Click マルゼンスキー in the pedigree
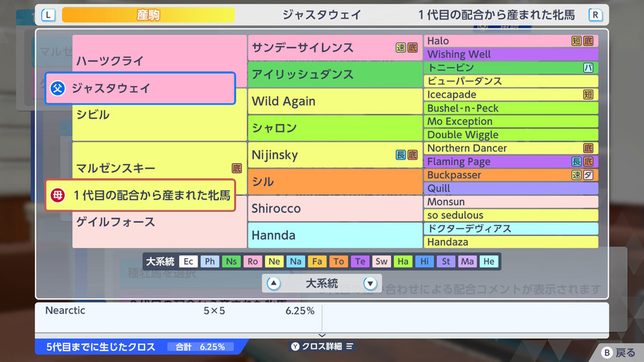 115,168
